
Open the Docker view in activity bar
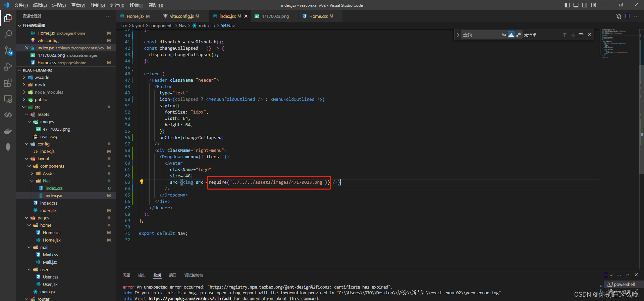pyautogui.click(x=8, y=131)
